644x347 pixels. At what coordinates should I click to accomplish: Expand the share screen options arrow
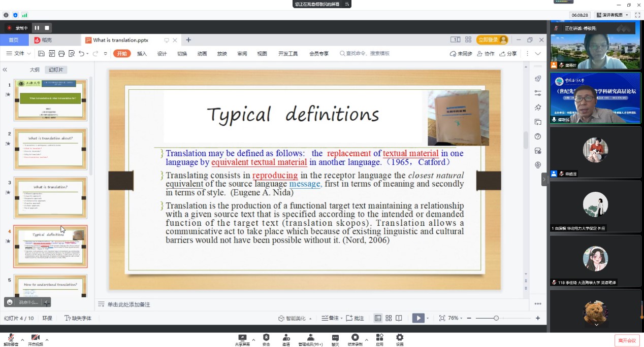(x=253, y=340)
